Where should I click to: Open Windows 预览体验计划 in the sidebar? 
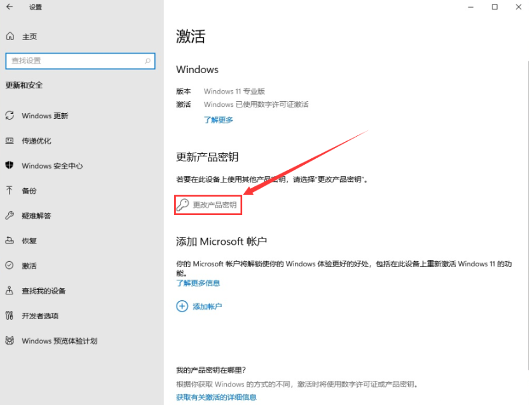(59, 341)
